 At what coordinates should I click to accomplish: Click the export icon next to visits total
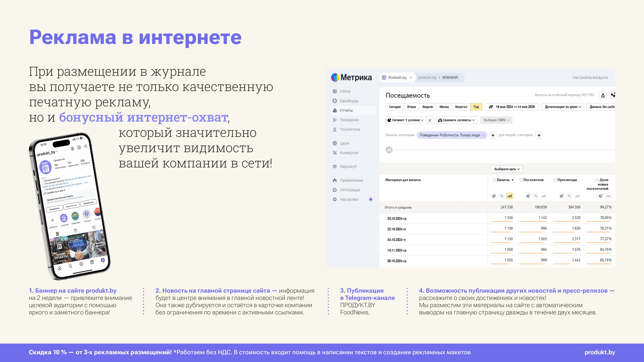tap(603, 95)
